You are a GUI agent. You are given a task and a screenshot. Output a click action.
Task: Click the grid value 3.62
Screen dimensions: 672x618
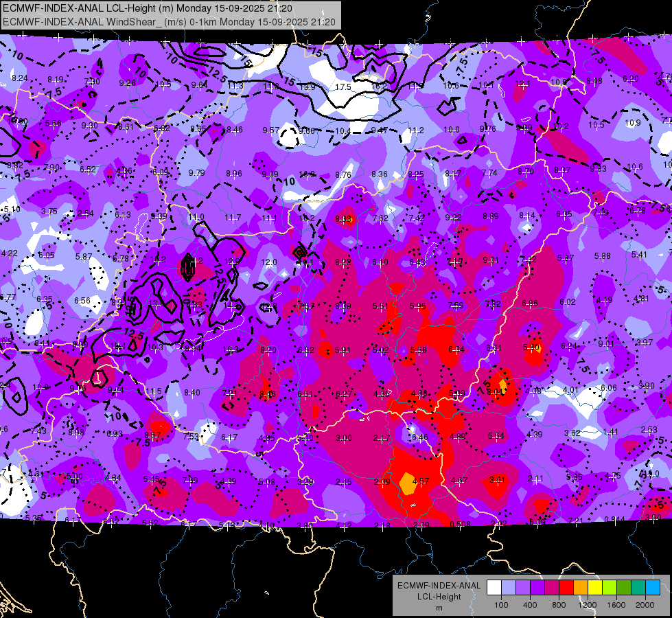coord(572,433)
